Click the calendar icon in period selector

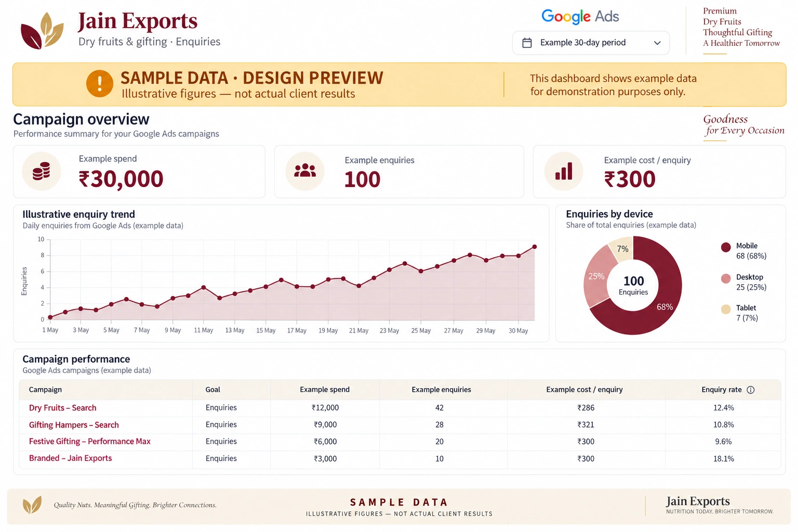click(x=527, y=43)
